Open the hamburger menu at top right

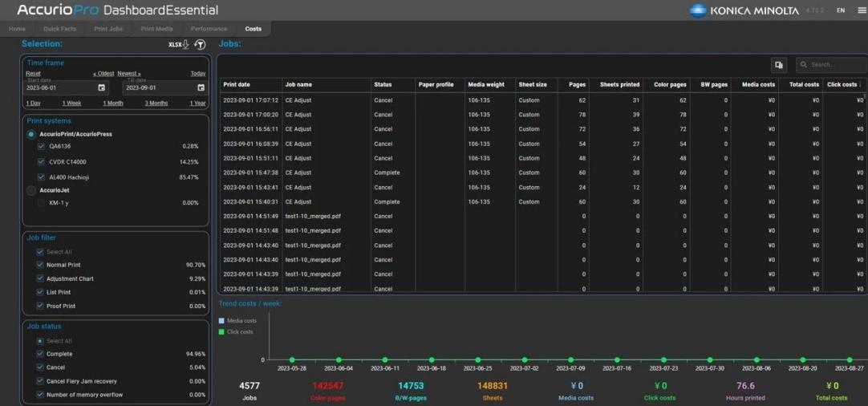[x=861, y=10]
